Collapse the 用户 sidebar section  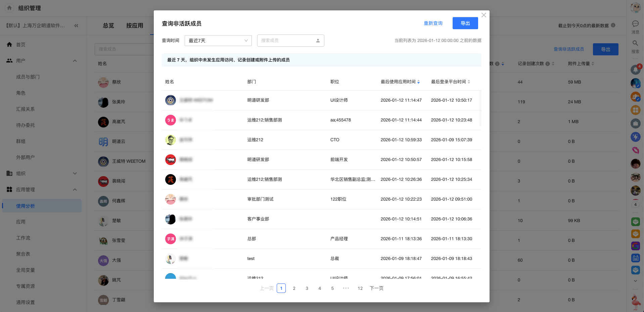tap(75, 61)
